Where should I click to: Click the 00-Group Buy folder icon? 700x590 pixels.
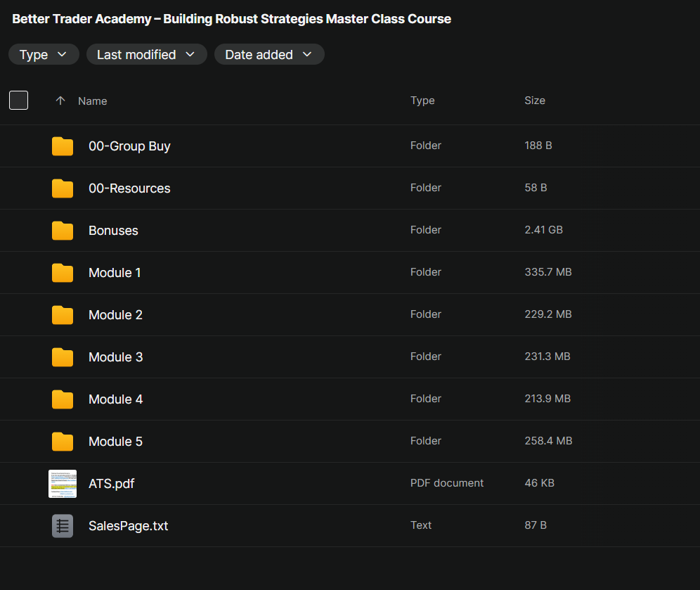click(63, 146)
